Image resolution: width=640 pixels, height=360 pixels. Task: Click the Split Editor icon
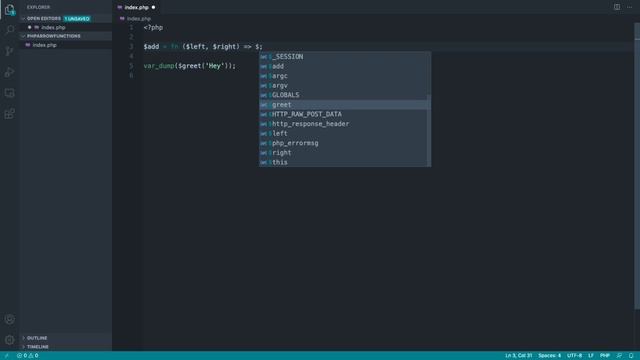[617, 7]
